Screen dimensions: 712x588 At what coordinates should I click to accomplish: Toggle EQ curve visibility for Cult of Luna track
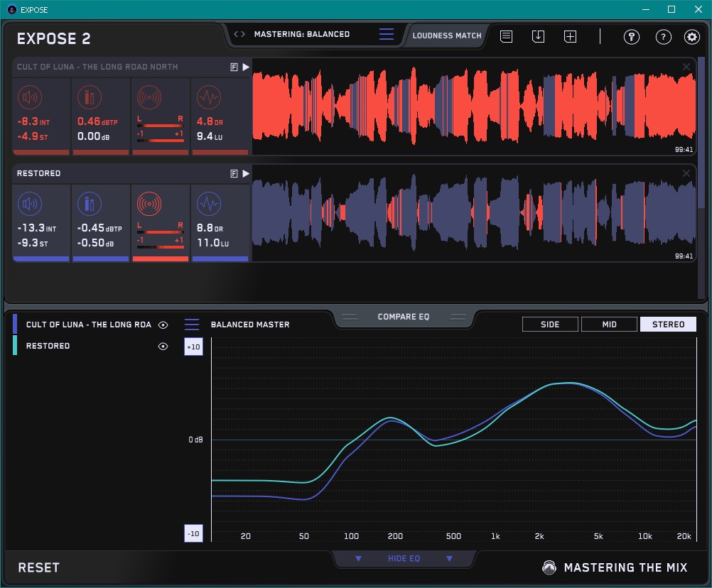pyautogui.click(x=163, y=325)
